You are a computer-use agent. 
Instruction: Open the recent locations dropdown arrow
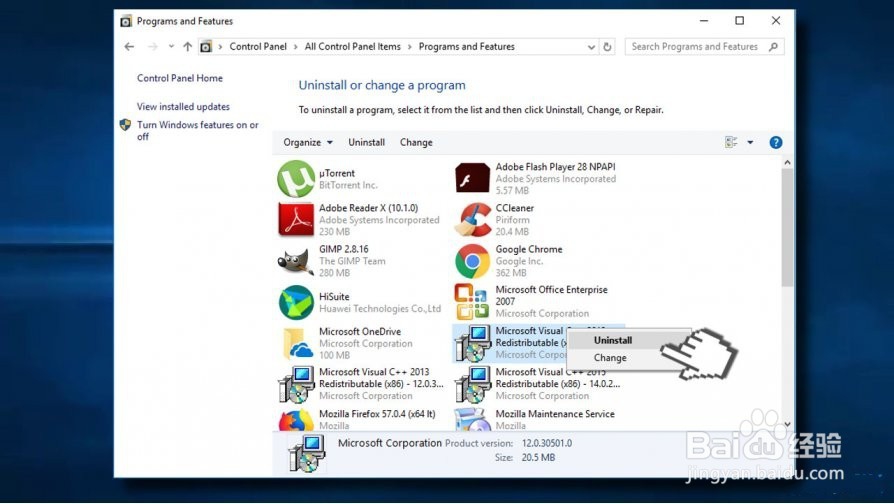click(x=171, y=47)
